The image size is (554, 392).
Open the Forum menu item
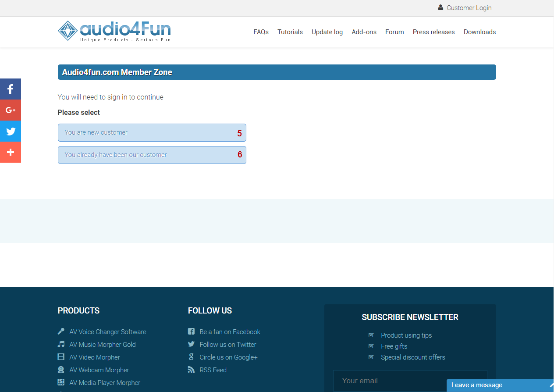394,32
